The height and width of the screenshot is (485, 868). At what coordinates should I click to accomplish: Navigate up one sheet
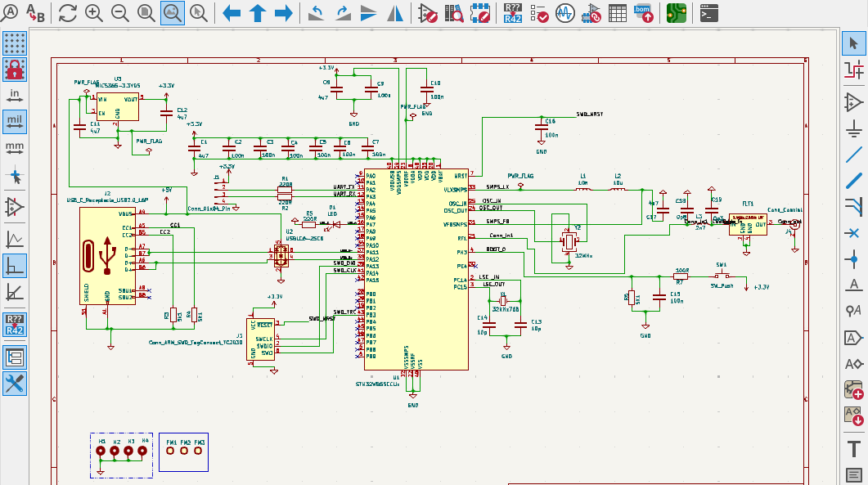tap(258, 13)
